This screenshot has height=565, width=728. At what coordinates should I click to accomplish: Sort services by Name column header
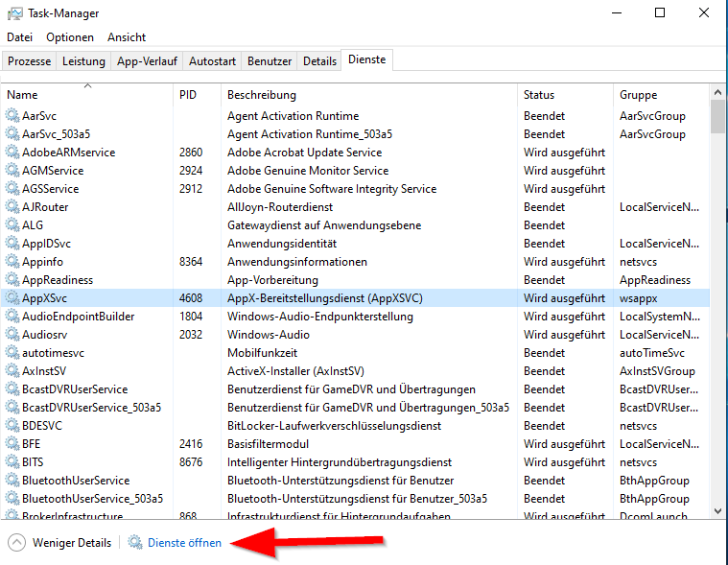[x=87, y=95]
